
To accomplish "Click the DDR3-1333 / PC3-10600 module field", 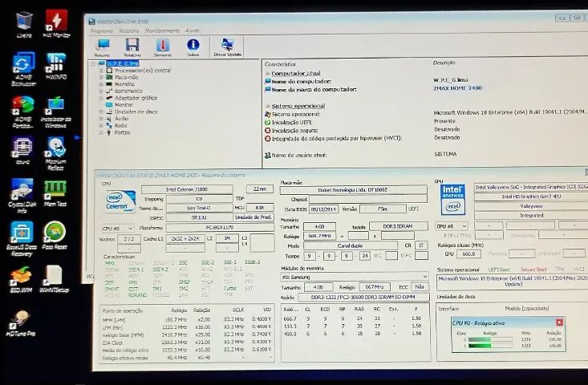I will (363, 298).
